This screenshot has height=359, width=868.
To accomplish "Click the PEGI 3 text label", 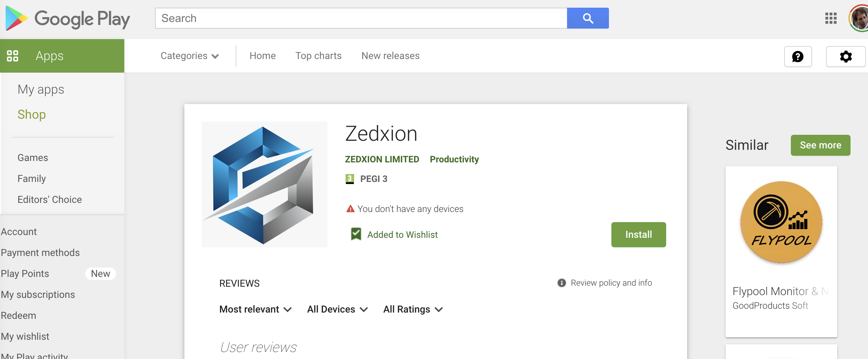I will [374, 179].
